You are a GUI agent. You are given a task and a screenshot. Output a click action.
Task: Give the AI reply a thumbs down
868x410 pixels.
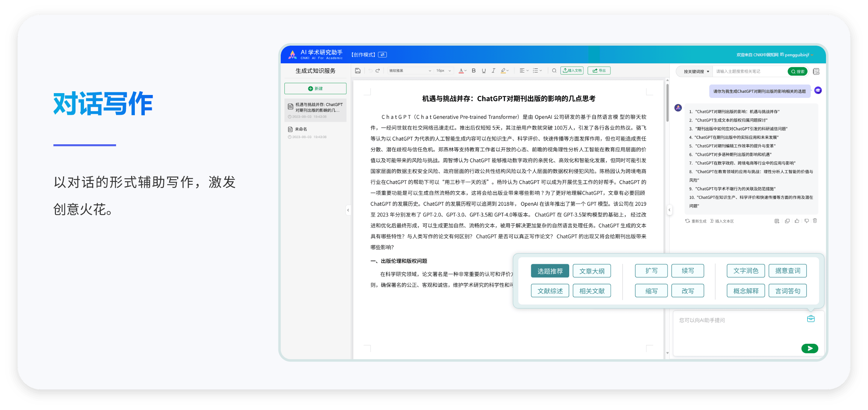tap(806, 221)
